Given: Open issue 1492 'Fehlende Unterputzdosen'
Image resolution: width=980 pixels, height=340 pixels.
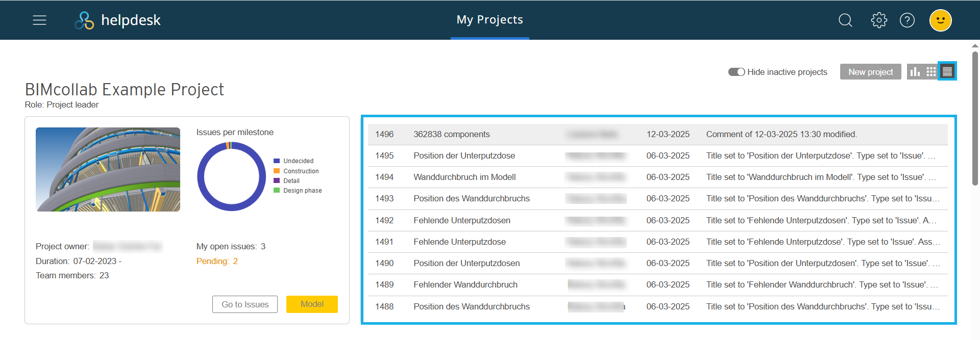Looking at the screenshot, I should click(x=657, y=220).
